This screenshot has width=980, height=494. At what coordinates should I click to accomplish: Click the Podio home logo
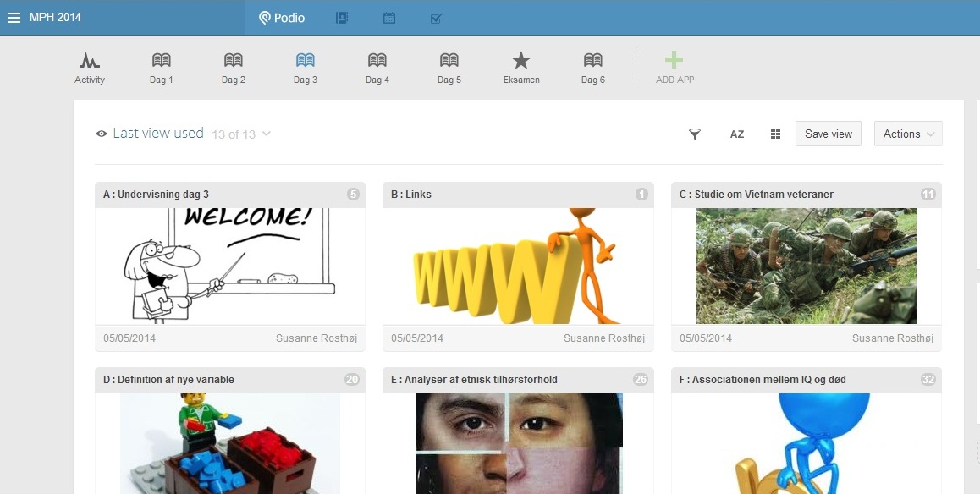(x=282, y=18)
